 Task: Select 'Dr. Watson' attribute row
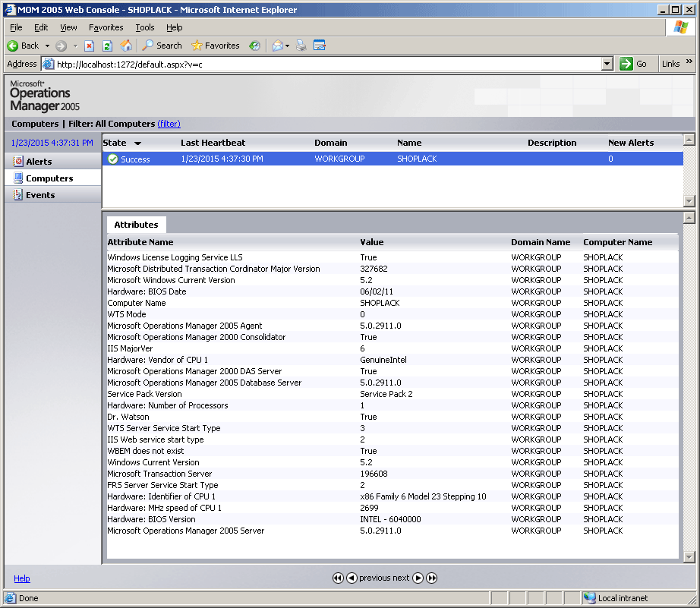pos(393,417)
